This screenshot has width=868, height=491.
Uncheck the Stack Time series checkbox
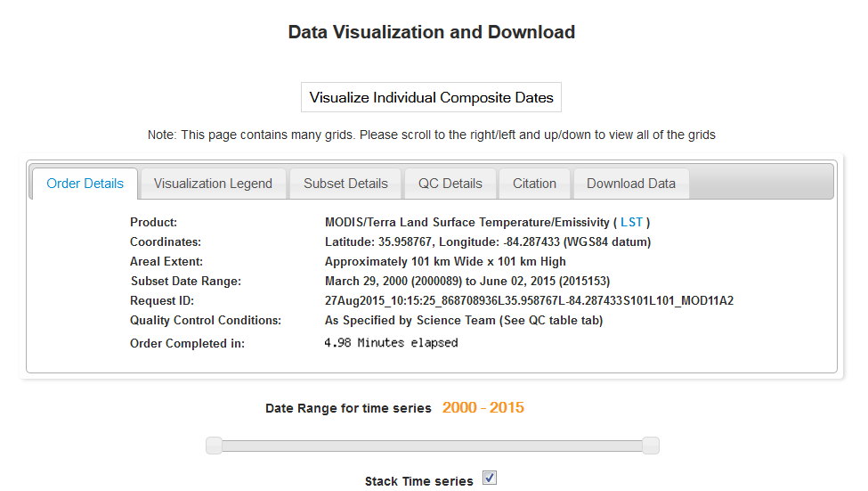coord(490,479)
